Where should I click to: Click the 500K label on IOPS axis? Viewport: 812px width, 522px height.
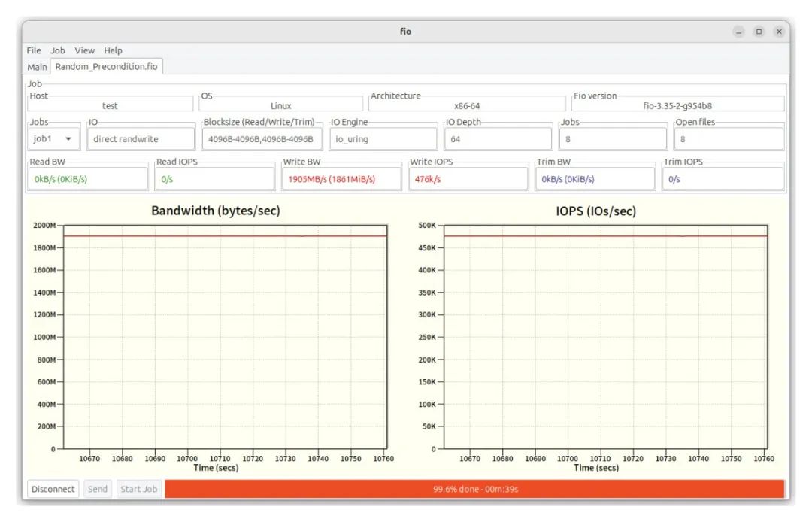coord(427,225)
